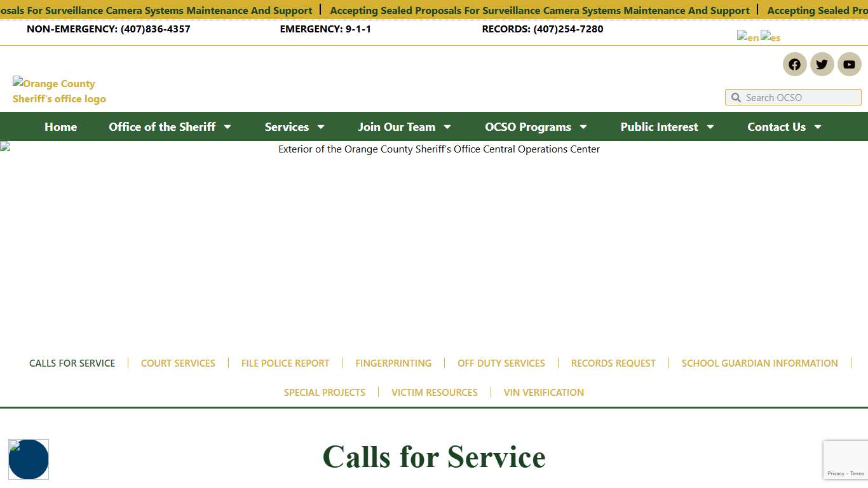Viewport: 868px width, 488px height.
Task: Click inside the Search OCSO field
Action: (x=794, y=97)
